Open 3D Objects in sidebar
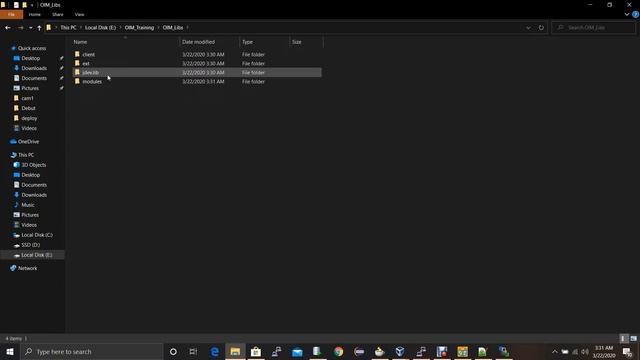The width and height of the screenshot is (640, 360). (x=33, y=165)
